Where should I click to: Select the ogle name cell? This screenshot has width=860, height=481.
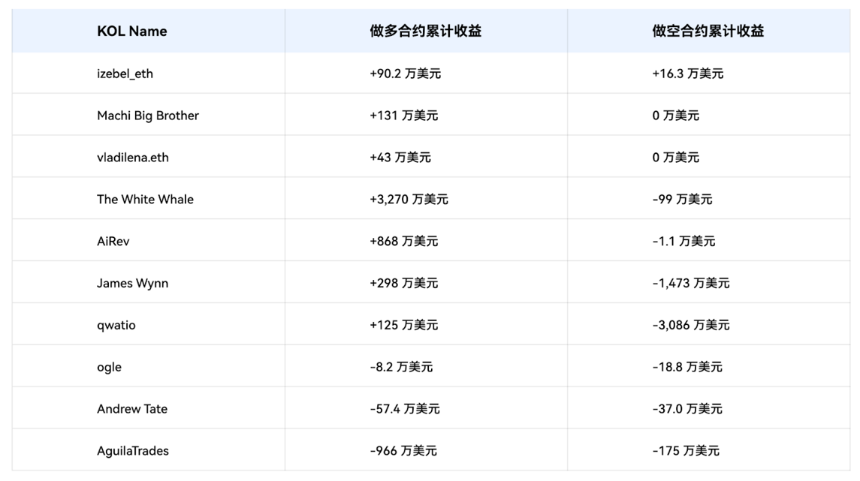(x=109, y=367)
